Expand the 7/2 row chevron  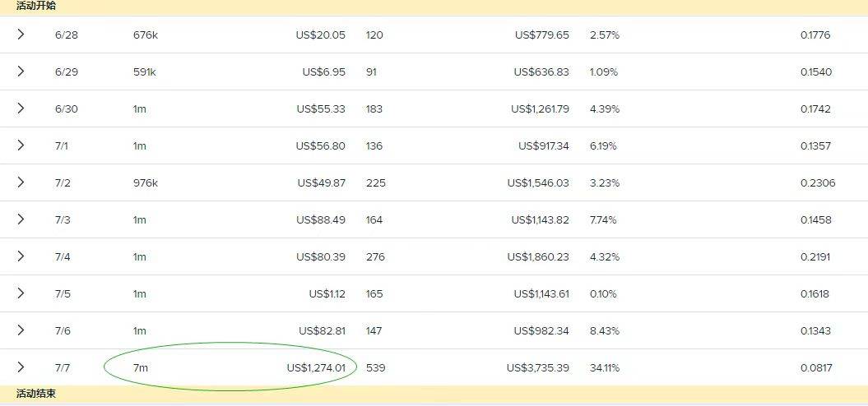tap(21, 182)
